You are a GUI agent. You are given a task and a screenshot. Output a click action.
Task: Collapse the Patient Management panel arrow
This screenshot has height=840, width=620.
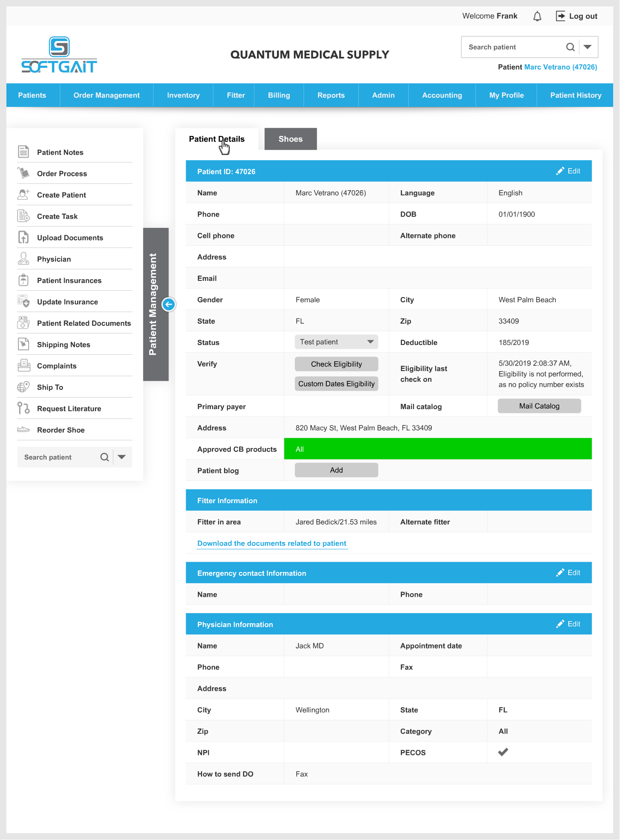[x=168, y=304]
